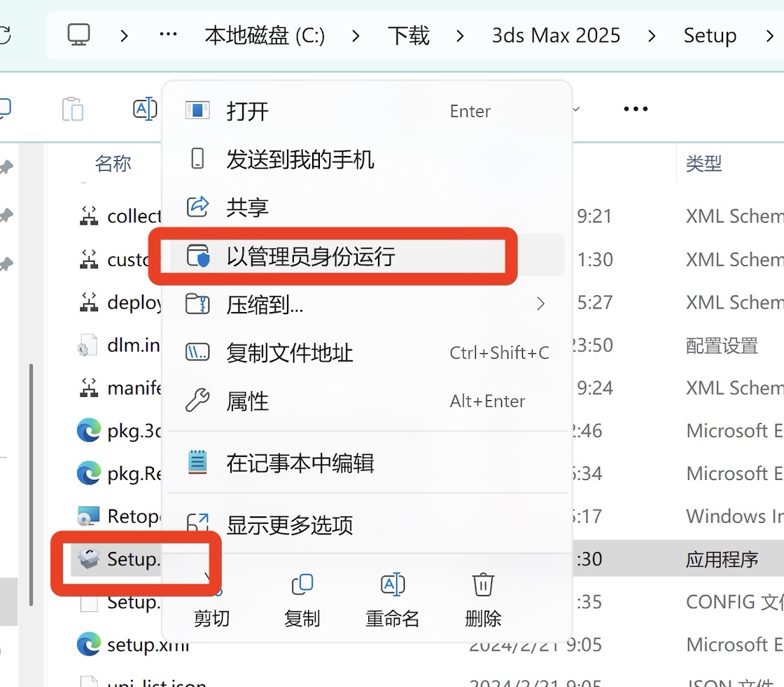Click the 删除 (delete) trash icon
Image resolution: width=784 pixels, height=687 pixels.
click(x=482, y=583)
